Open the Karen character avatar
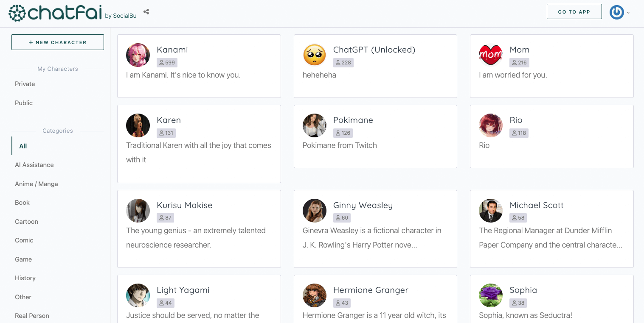The width and height of the screenshot is (644, 323). [138, 125]
